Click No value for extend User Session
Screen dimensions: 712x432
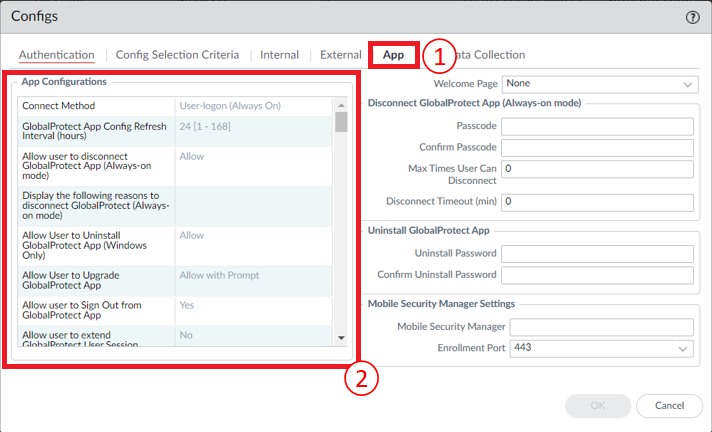click(x=186, y=335)
